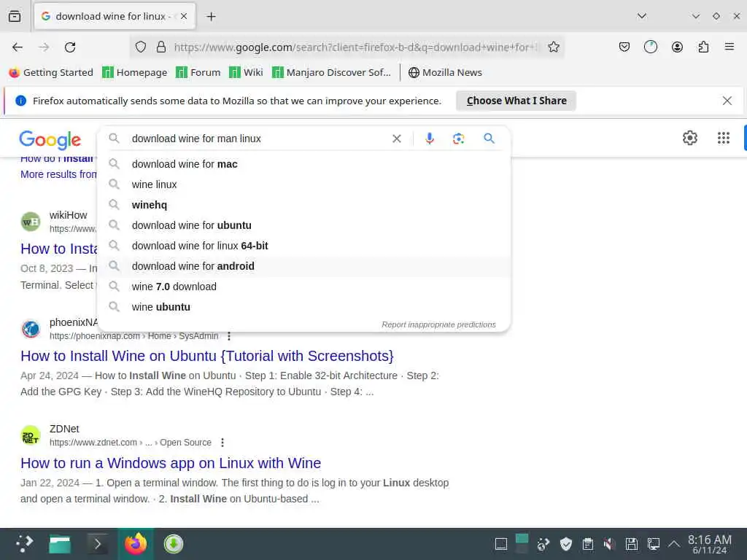Open the Manjaro application launcher
Screen dimensions: 747x560
(24, 544)
